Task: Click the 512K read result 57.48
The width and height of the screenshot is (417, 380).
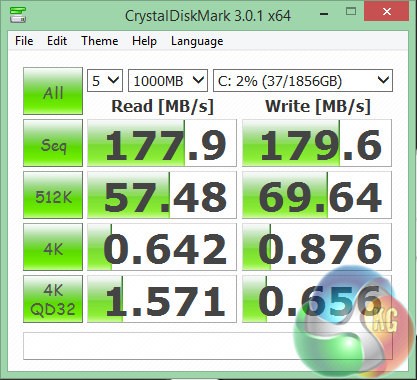Action: click(x=162, y=195)
